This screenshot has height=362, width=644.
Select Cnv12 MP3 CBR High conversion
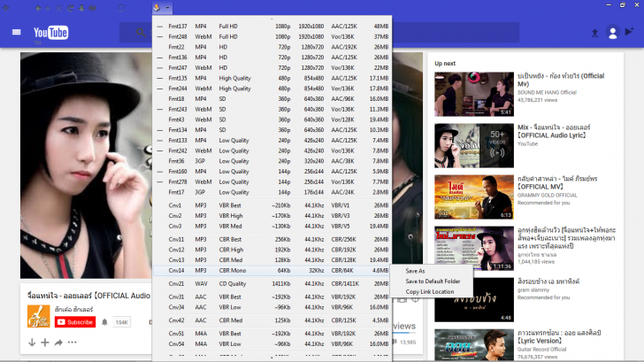(272, 250)
